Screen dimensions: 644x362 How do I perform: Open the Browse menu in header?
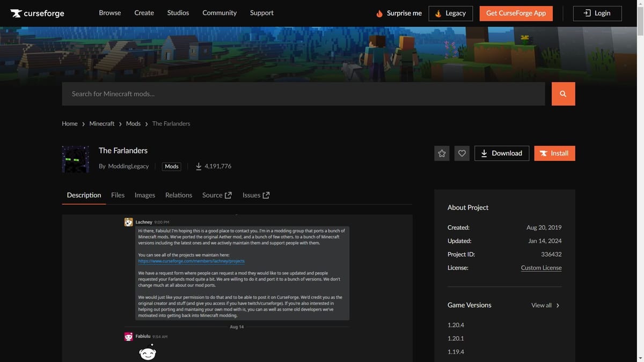tap(109, 13)
